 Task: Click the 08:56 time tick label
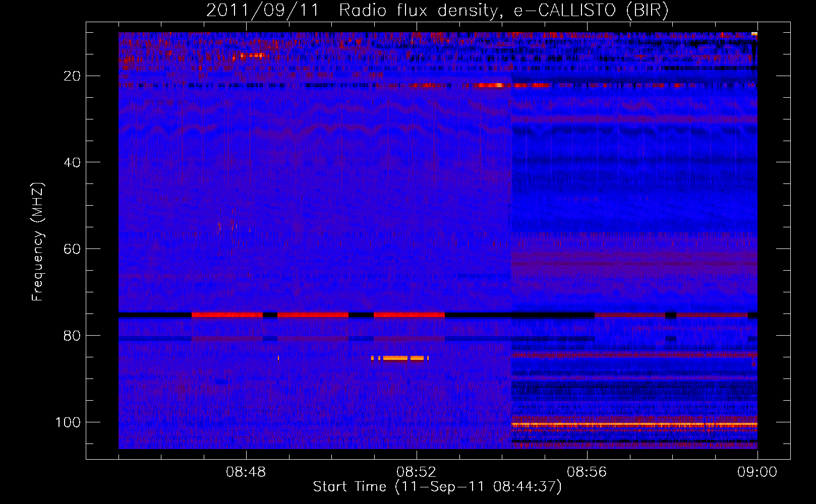click(587, 472)
